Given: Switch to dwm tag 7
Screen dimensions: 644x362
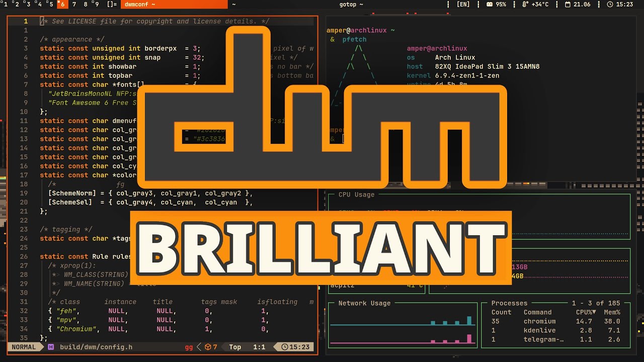Looking at the screenshot, I should coord(74,4).
